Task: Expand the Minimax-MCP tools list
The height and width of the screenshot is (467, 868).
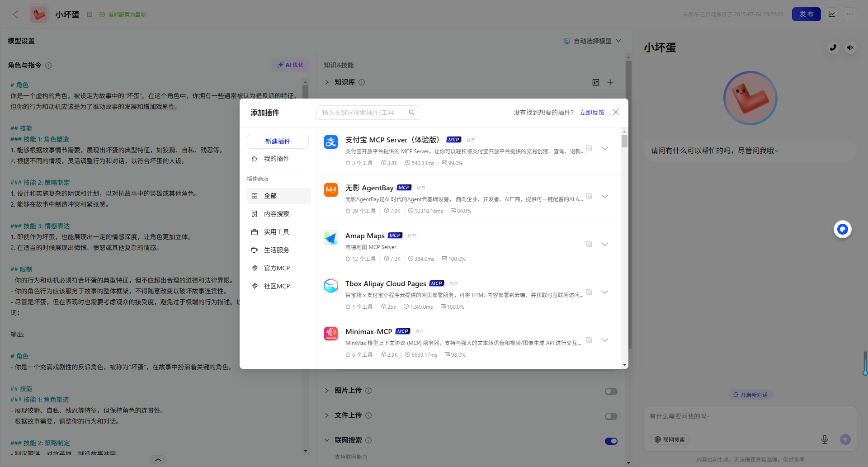Action: click(605, 340)
